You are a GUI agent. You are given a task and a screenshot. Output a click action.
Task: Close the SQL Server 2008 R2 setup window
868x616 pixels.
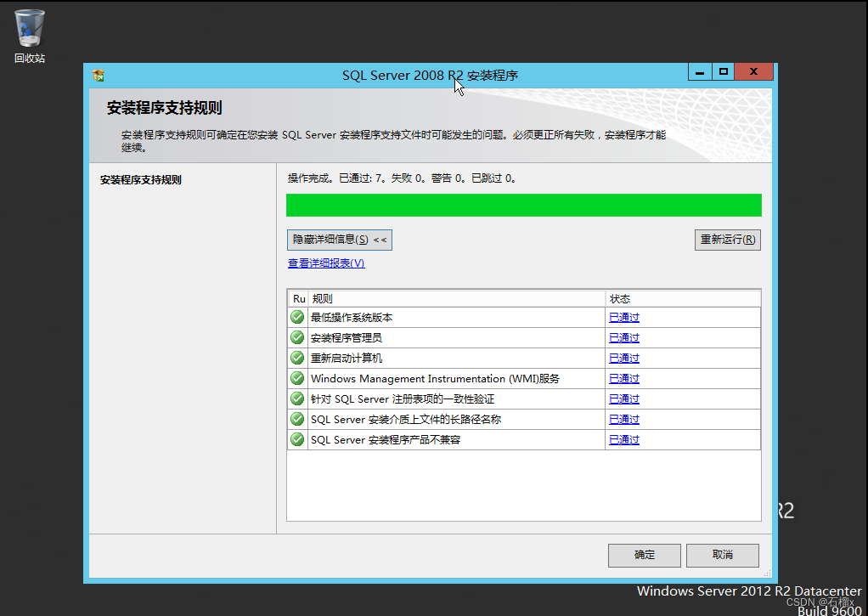753,72
